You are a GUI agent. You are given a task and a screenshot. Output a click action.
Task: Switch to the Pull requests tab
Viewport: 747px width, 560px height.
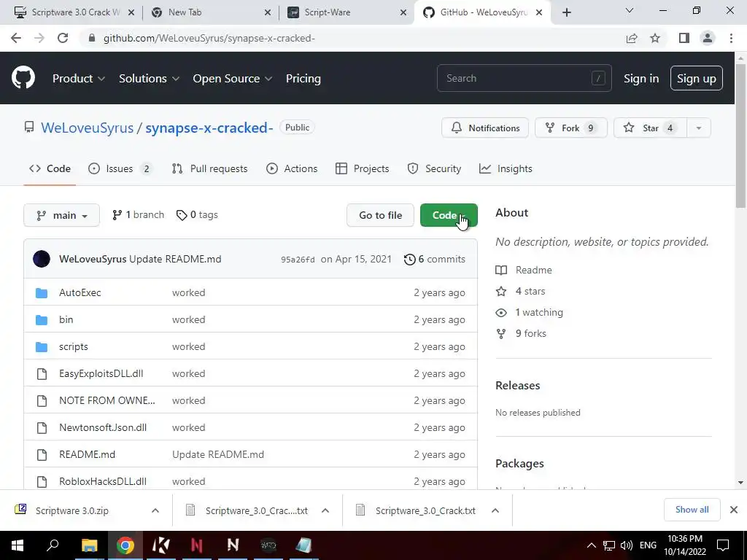209,168
